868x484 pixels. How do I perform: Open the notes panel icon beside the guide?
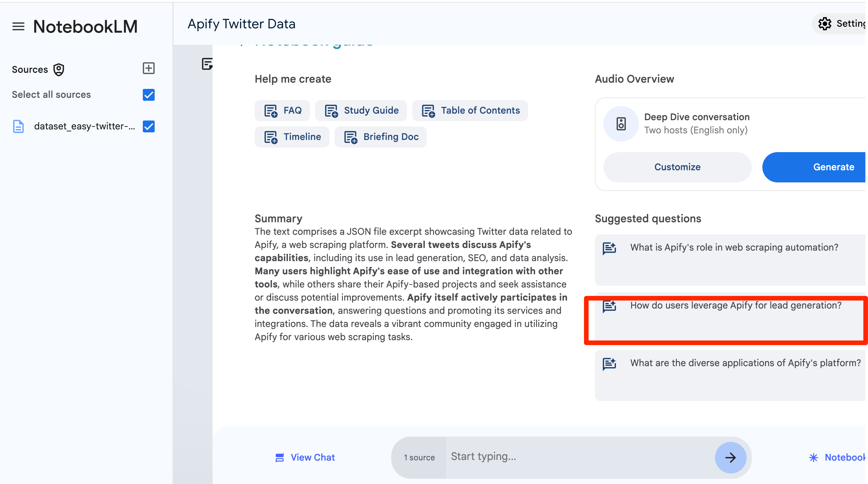pyautogui.click(x=207, y=64)
